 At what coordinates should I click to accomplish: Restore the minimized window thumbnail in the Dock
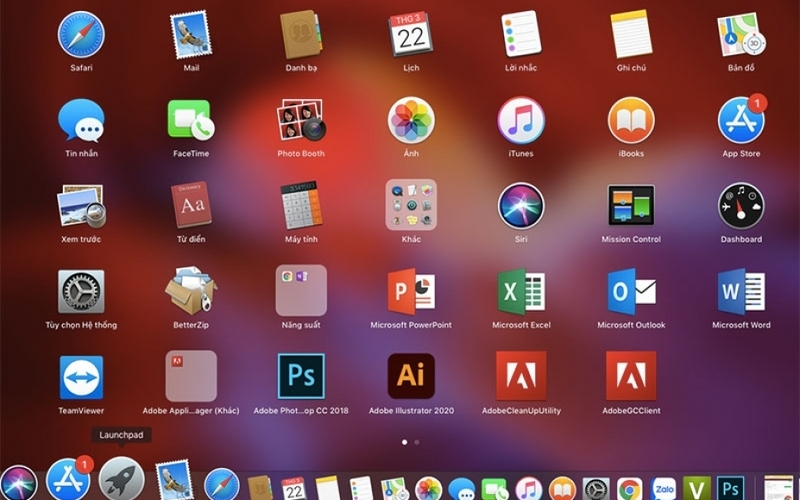pos(779,488)
